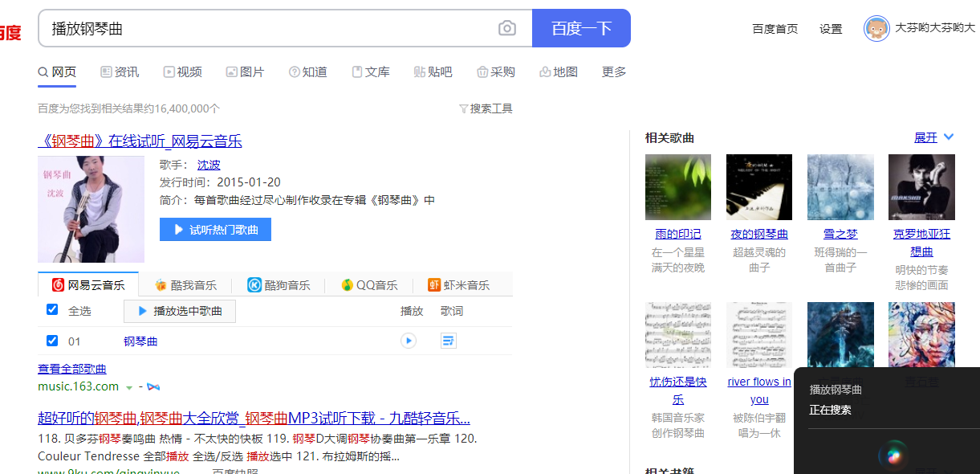Select the 网易云音乐 source tab
Screen dimensions: 980x474
(x=88, y=284)
